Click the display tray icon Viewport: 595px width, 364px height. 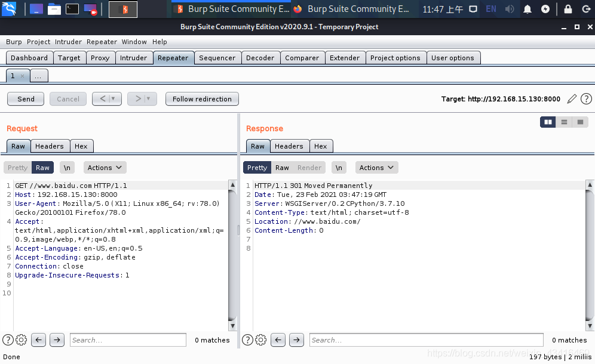click(x=473, y=9)
